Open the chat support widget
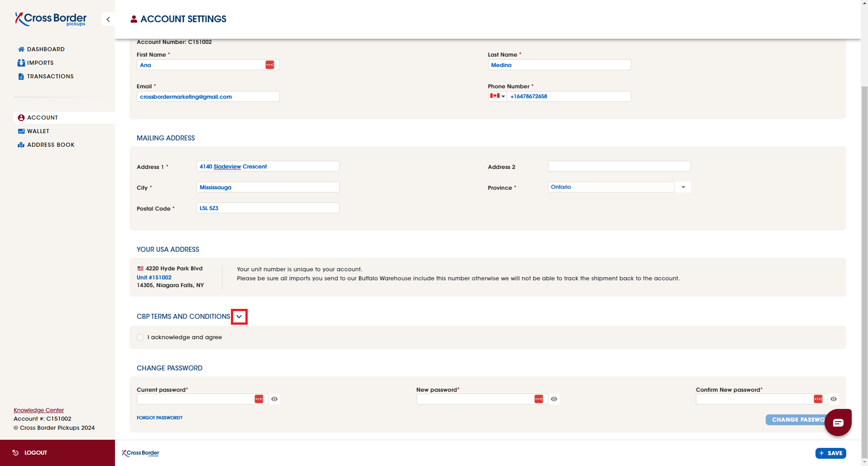868x466 pixels. [x=838, y=423]
